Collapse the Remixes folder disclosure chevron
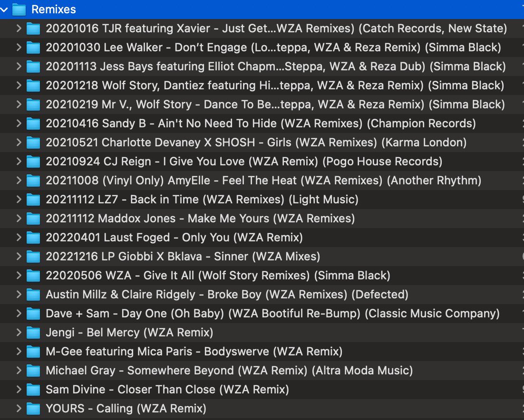 4,10
